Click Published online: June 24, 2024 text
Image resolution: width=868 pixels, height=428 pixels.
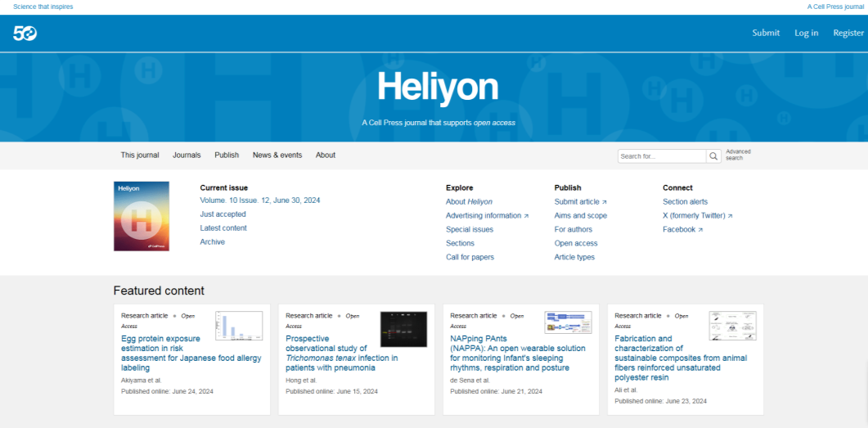pyautogui.click(x=167, y=391)
